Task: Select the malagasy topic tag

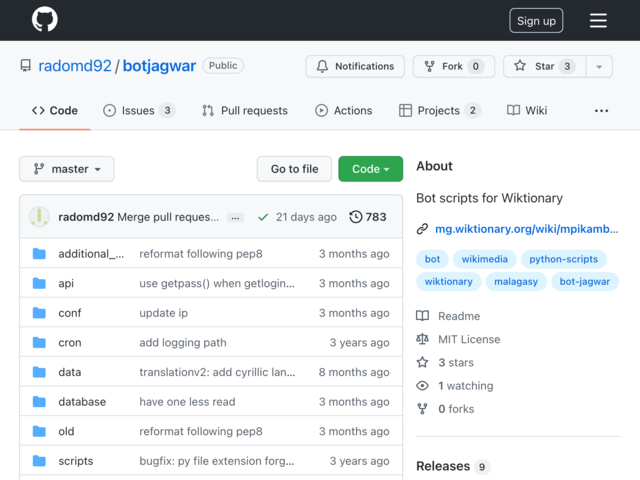Action: coord(516,282)
